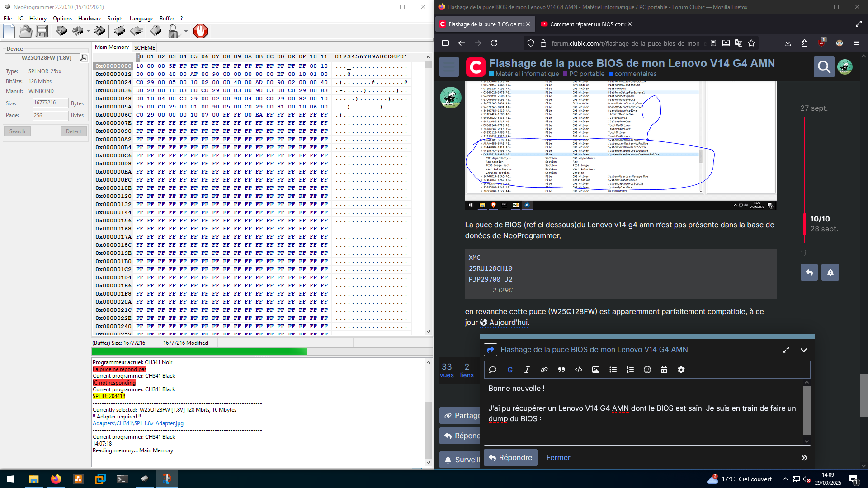The width and height of the screenshot is (868, 488).
Task: Click the notification bell button near timeline
Action: click(x=830, y=272)
